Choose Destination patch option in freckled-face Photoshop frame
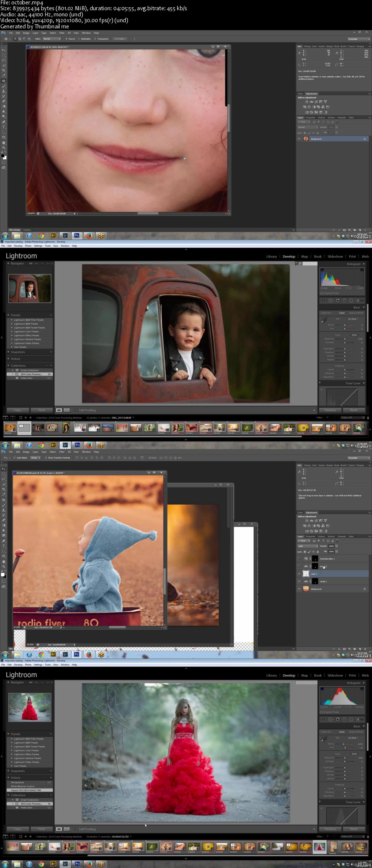Viewport: 372px width, 868px height. (x=85, y=39)
